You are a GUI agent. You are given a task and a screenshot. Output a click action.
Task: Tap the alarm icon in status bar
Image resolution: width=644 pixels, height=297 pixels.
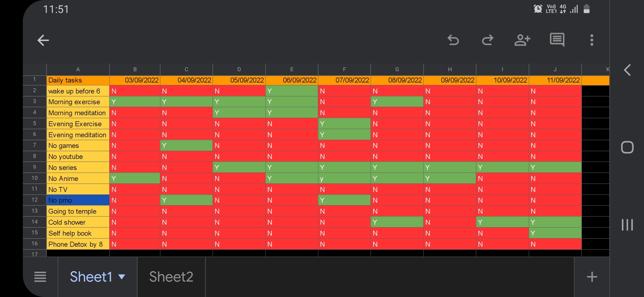(x=537, y=9)
